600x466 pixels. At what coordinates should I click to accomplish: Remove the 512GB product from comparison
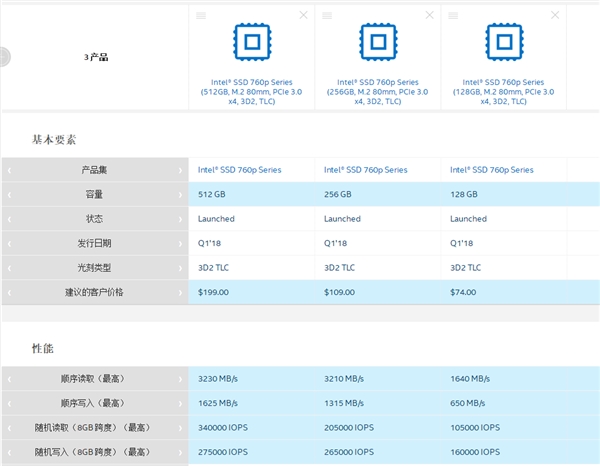coord(303,15)
